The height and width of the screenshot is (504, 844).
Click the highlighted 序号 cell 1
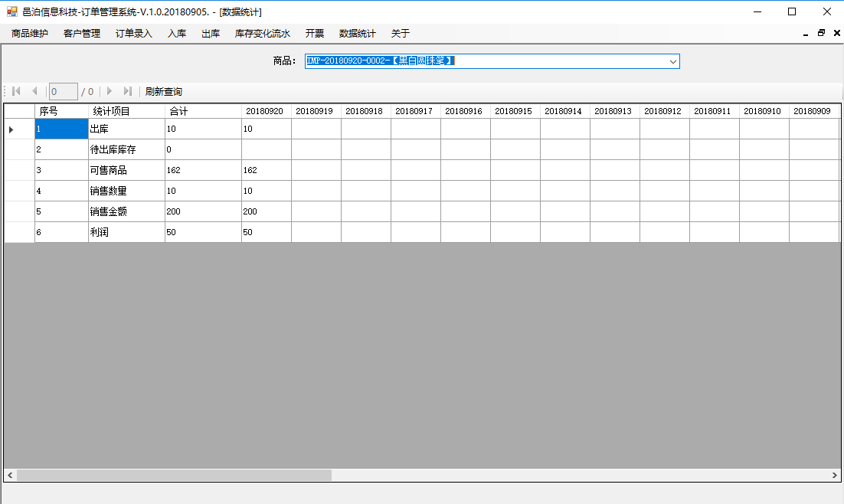(61, 129)
